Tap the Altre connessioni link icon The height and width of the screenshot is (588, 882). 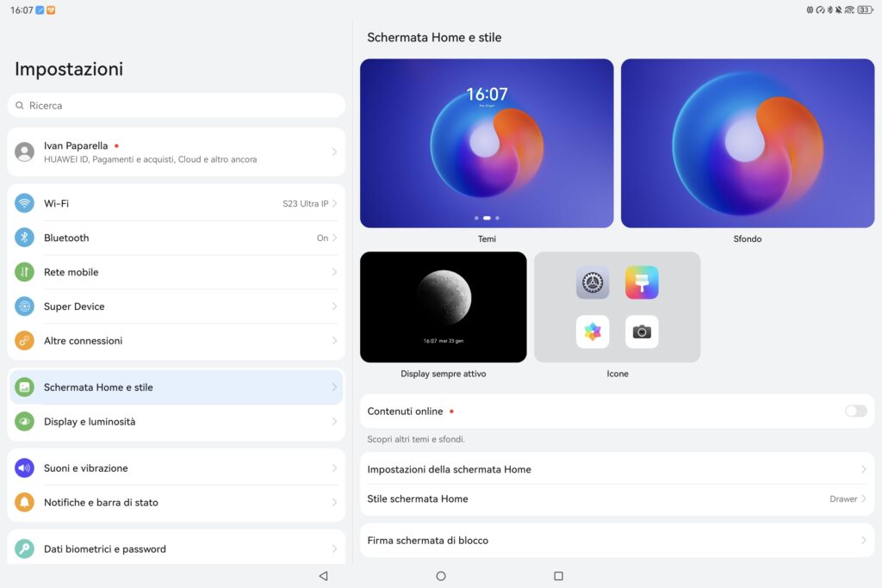(24, 341)
